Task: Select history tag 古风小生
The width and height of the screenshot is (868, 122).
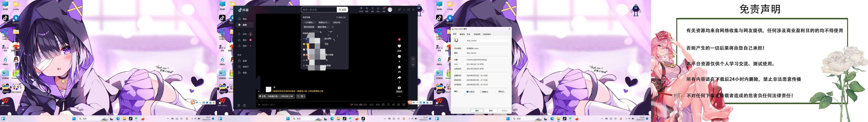Action: click(337, 23)
